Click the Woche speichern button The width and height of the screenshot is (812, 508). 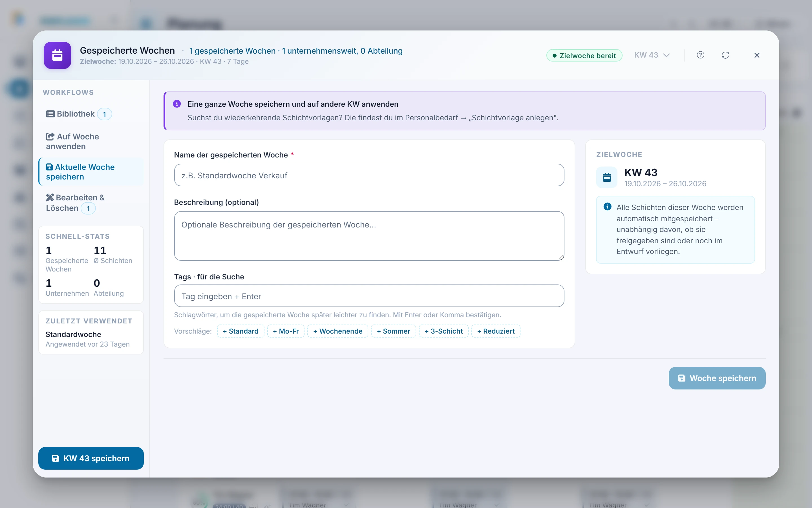(717, 378)
